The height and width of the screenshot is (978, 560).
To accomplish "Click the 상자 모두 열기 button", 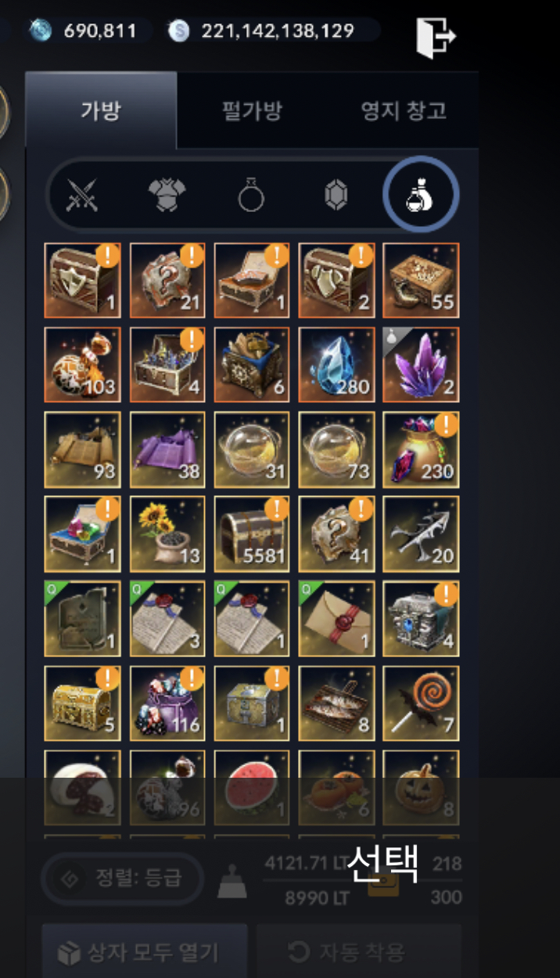I will (144, 951).
